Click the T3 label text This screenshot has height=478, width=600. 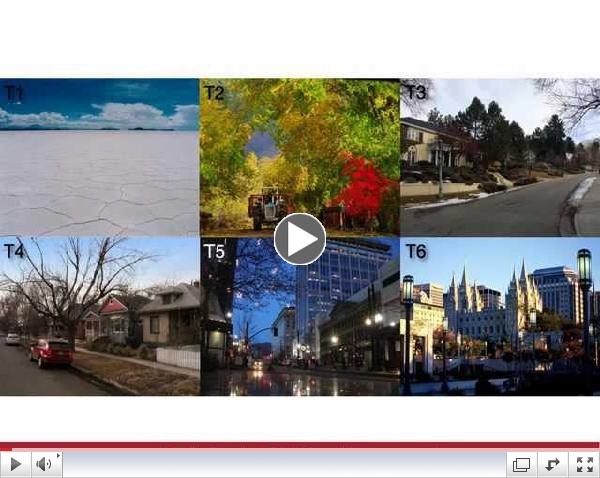(415, 93)
